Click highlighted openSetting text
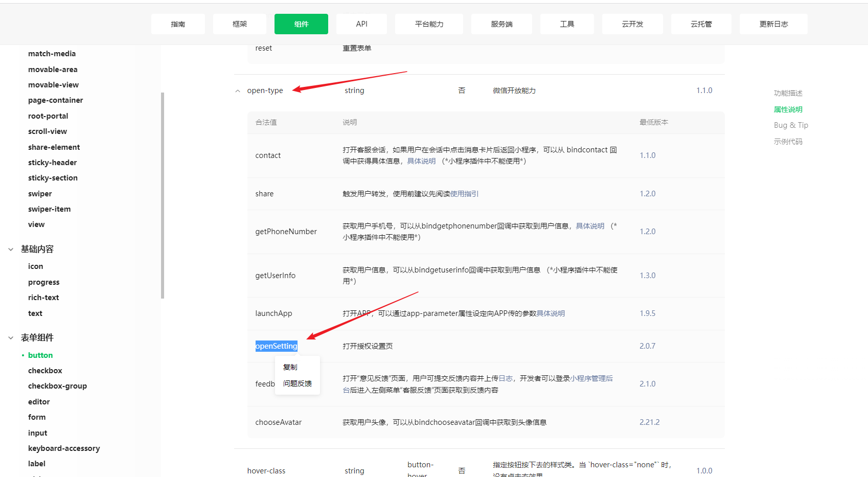Screen dimensions: 868x477 [276, 346]
